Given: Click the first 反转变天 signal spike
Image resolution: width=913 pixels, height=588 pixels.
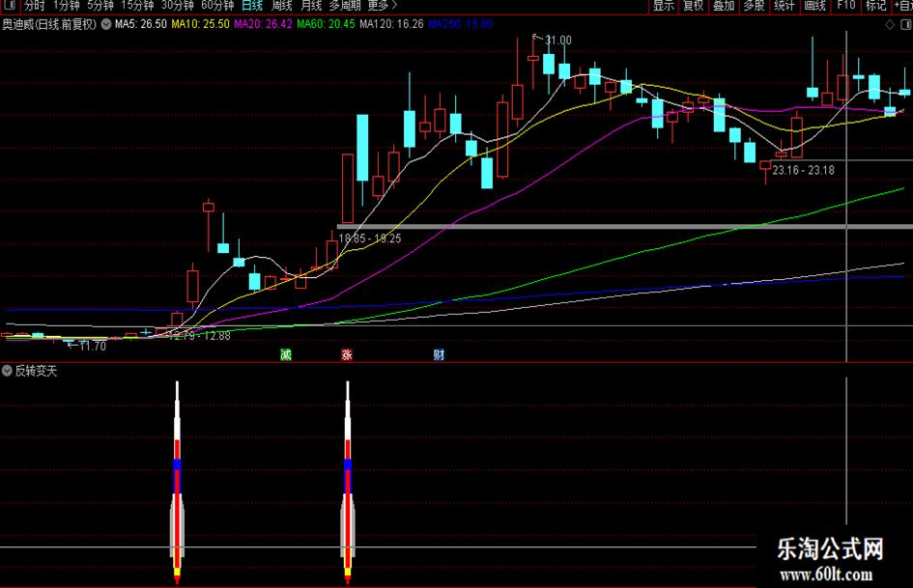Looking at the screenshot, I should coord(177,482).
